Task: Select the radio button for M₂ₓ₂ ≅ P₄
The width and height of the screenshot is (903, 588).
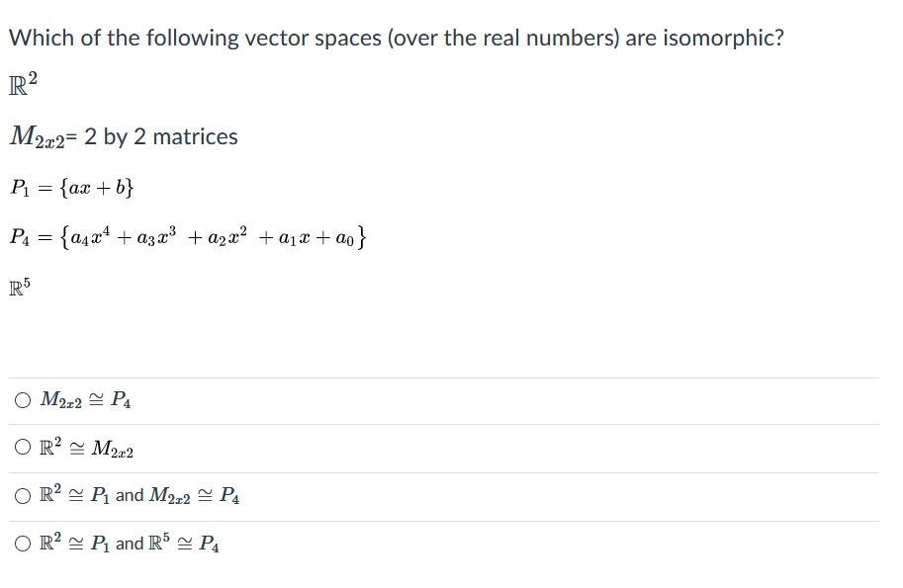Action: (22, 399)
